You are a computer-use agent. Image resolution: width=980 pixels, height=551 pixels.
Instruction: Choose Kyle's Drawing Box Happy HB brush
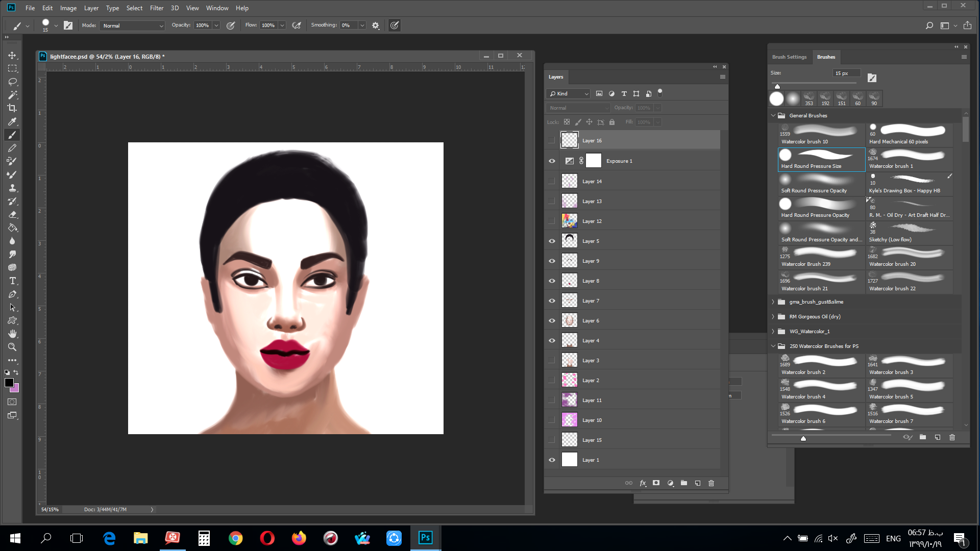point(909,184)
